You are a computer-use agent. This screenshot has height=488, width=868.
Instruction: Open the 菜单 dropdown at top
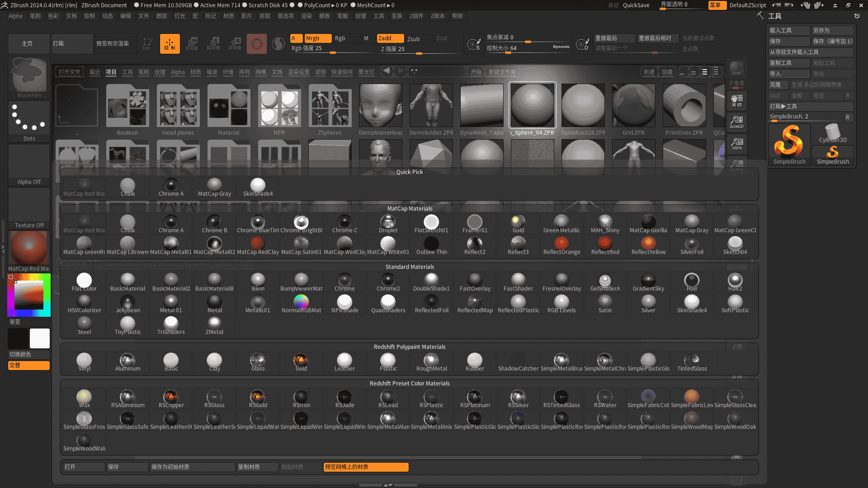click(717, 5)
